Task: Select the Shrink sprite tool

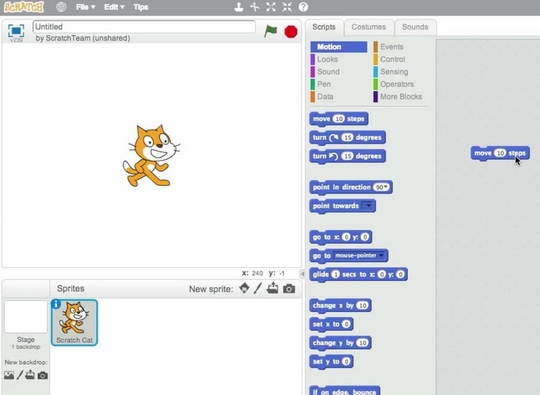Action: [287, 7]
